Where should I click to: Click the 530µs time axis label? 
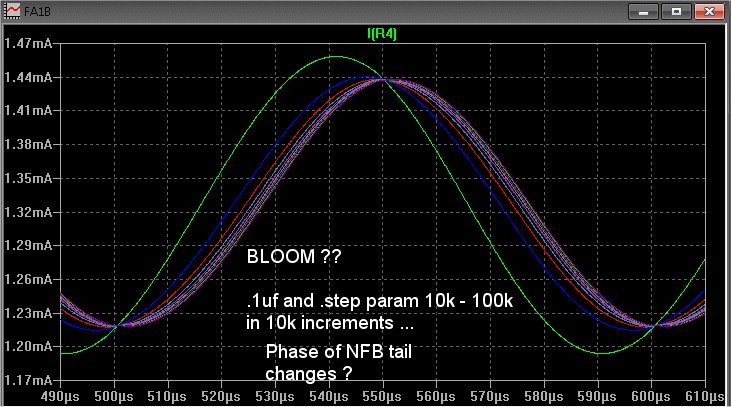[275, 397]
